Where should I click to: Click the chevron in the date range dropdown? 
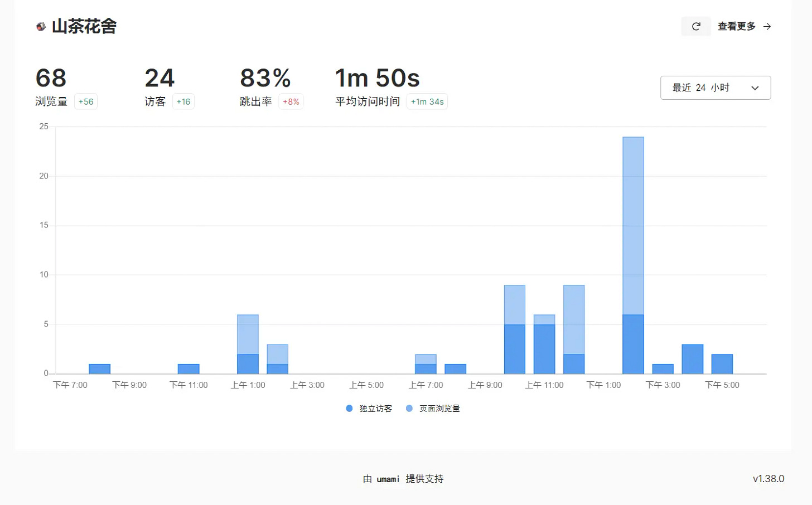point(755,88)
